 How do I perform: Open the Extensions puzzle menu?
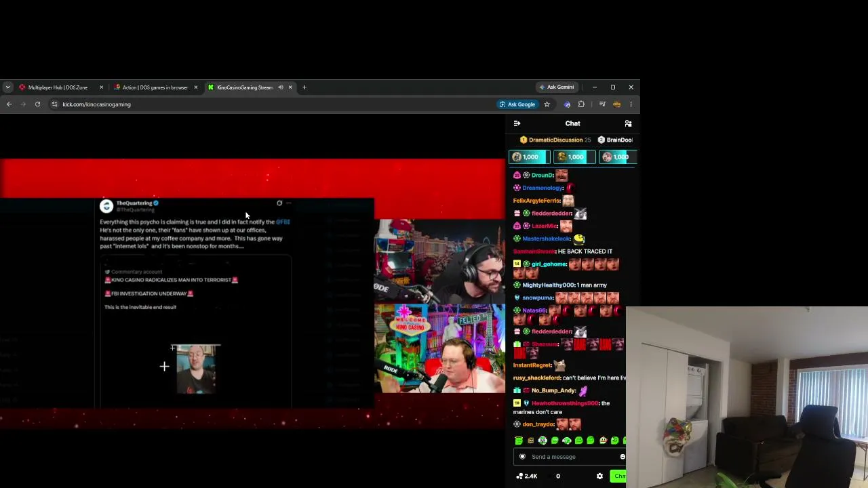tap(581, 104)
